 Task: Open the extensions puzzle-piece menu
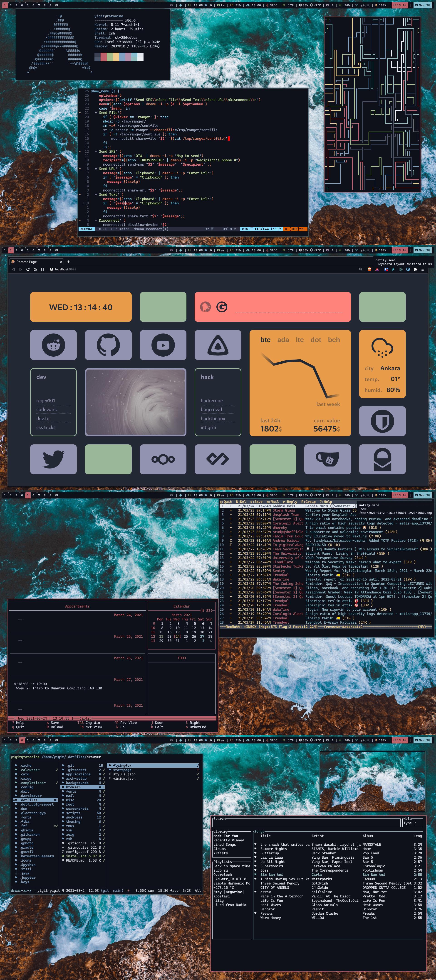(415, 269)
